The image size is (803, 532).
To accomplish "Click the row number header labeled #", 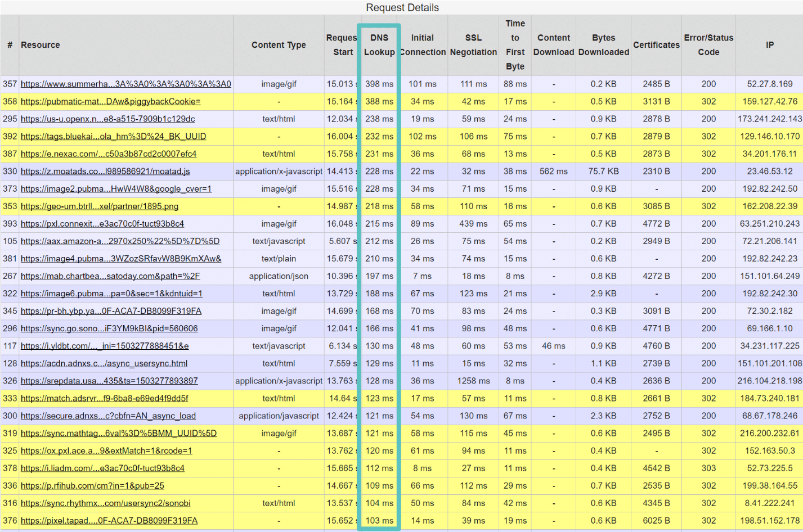I will click(10, 44).
